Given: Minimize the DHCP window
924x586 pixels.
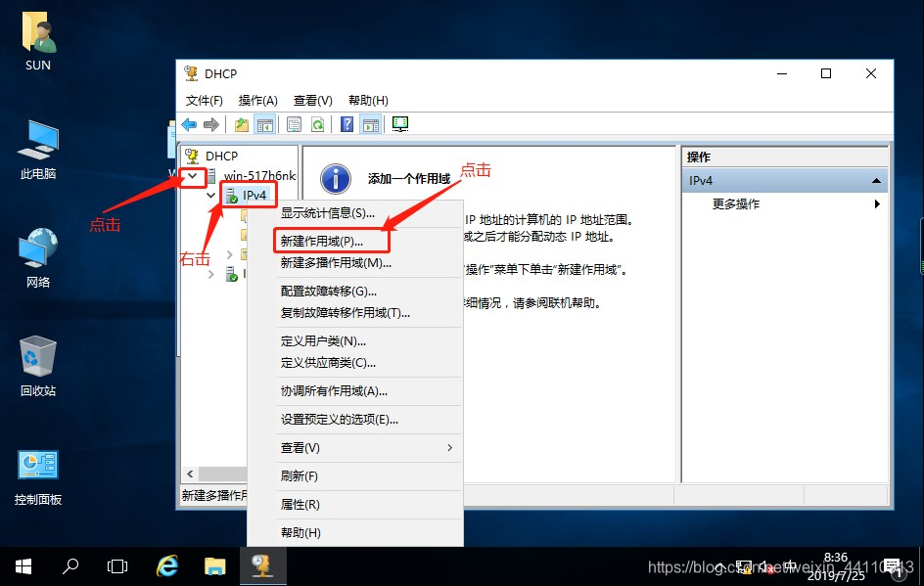Looking at the screenshot, I should coord(782,73).
